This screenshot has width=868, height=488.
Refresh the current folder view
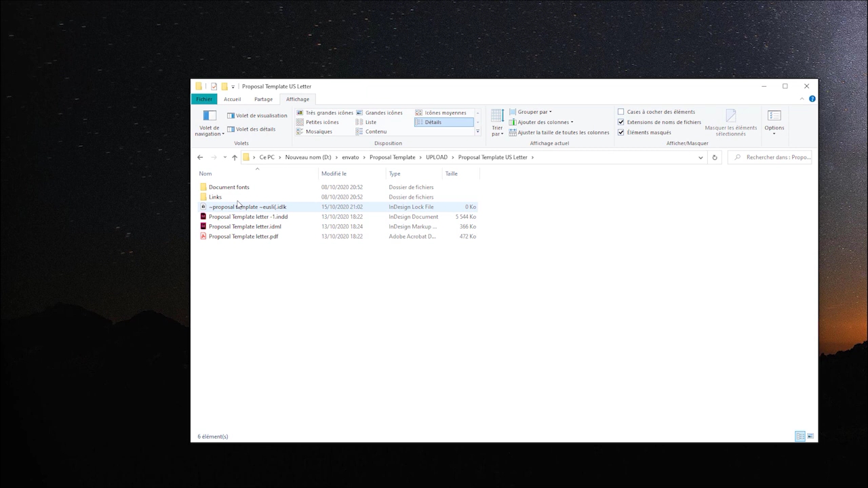pyautogui.click(x=714, y=157)
